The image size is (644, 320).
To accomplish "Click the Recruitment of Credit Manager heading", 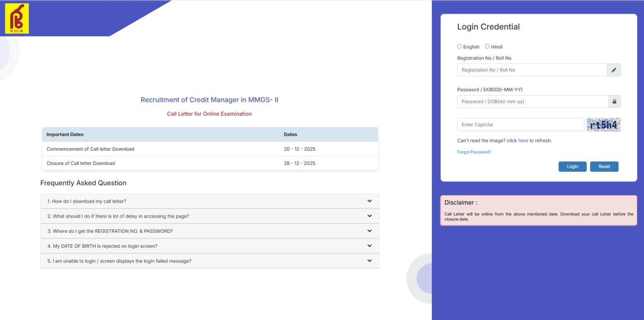I will [209, 99].
